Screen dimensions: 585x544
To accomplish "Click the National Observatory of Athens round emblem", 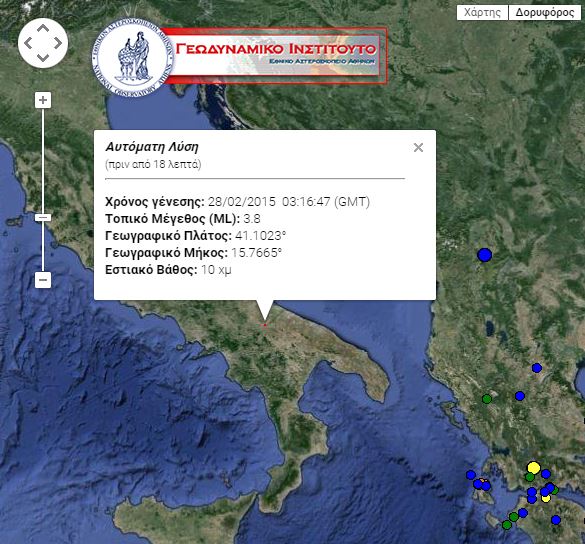I will tap(132, 58).
